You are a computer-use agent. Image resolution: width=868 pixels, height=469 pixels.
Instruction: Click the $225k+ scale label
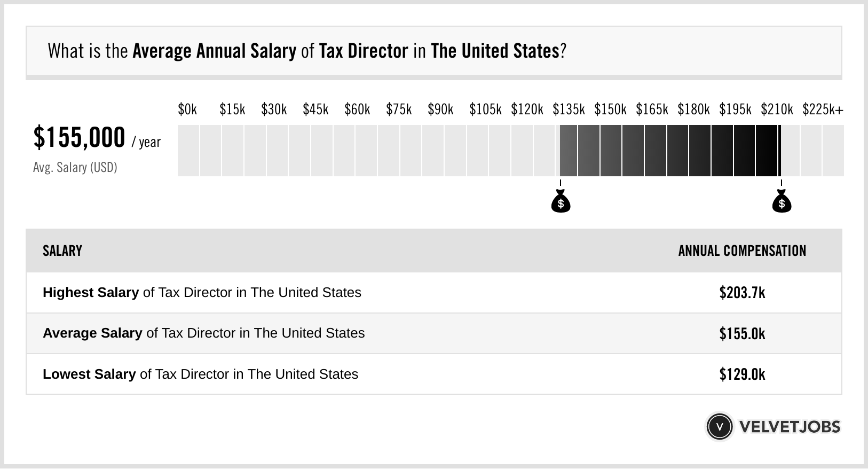[x=823, y=110]
